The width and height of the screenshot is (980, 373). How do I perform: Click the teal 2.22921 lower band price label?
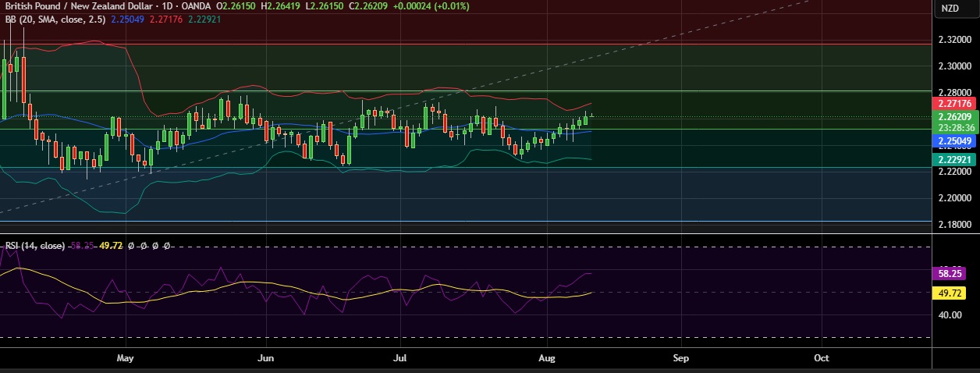pos(955,158)
